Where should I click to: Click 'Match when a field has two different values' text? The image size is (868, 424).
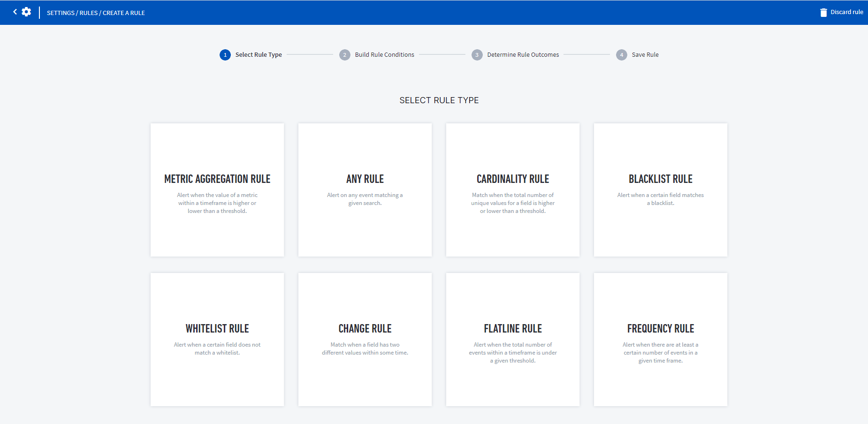point(365,349)
